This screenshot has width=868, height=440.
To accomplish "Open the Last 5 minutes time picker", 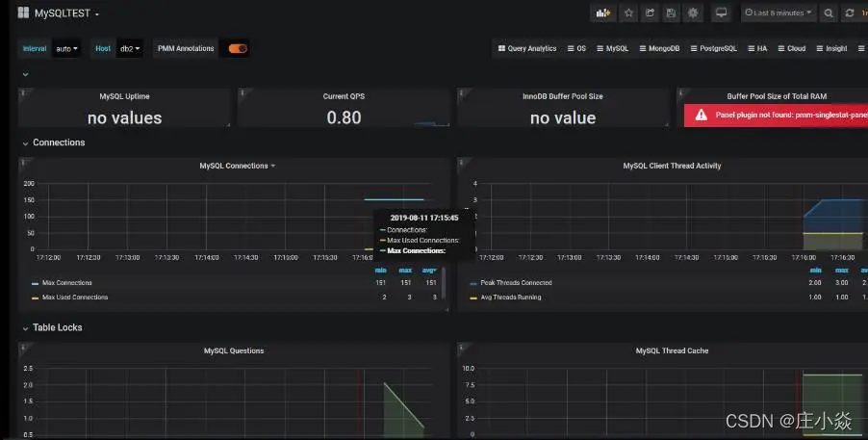I will [778, 13].
